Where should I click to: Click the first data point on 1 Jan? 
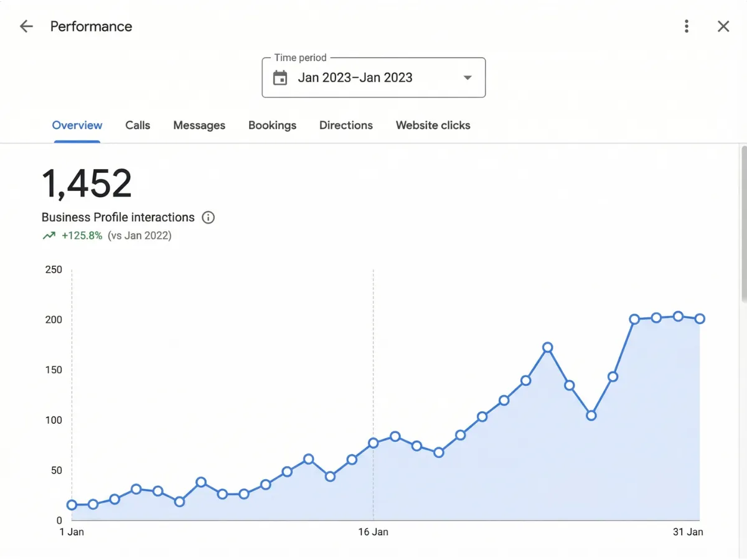72,505
